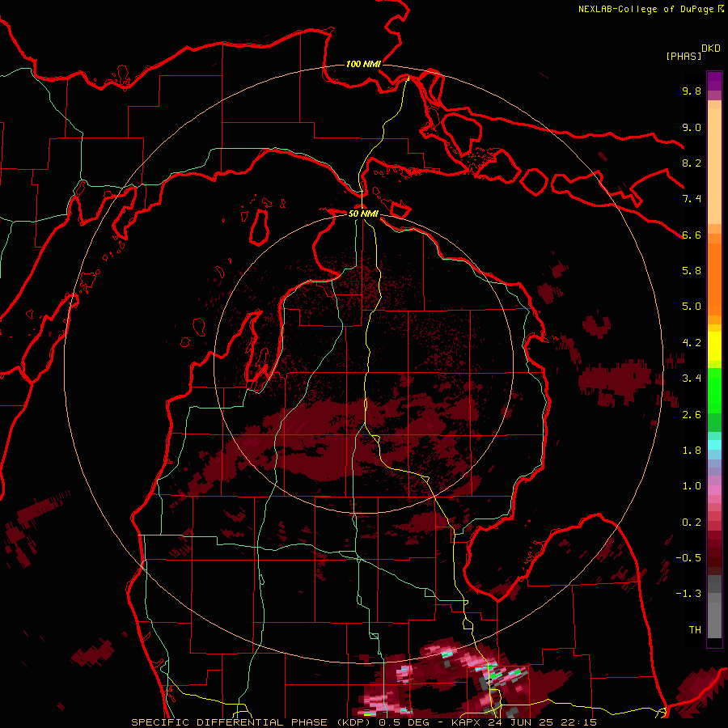Viewport: 728px width, 728px height.
Task: Pick the pink segment of the color bar
Action: tap(714, 490)
